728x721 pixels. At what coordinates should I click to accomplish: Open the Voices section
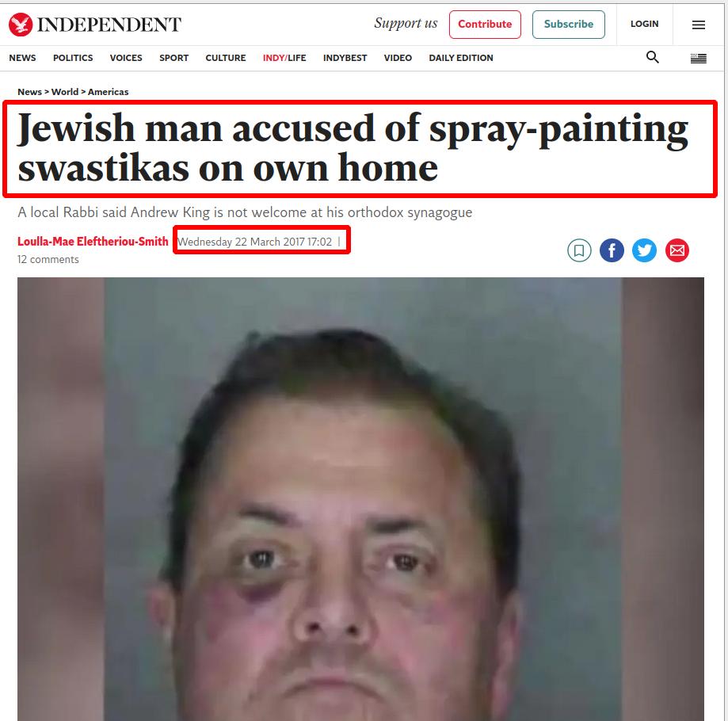pos(126,58)
